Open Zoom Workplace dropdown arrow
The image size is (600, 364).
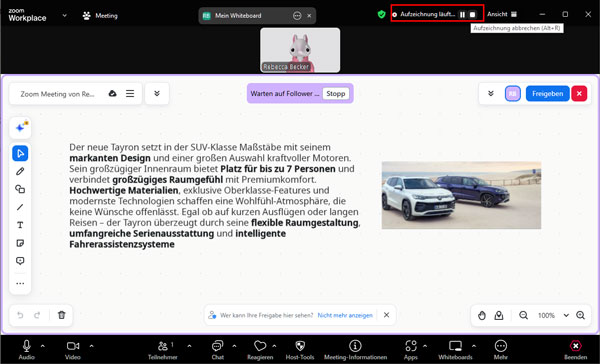click(65, 15)
